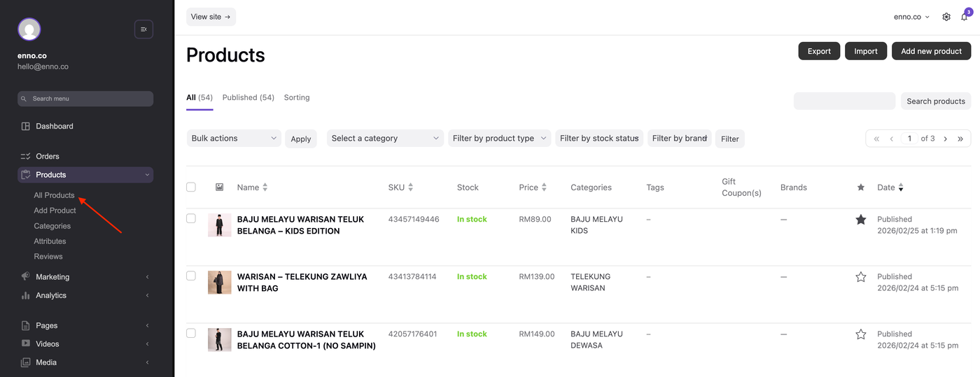
Task: Star the WARISAN TELEKUNG ZAWLIYA product
Action: tap(861, 277)
